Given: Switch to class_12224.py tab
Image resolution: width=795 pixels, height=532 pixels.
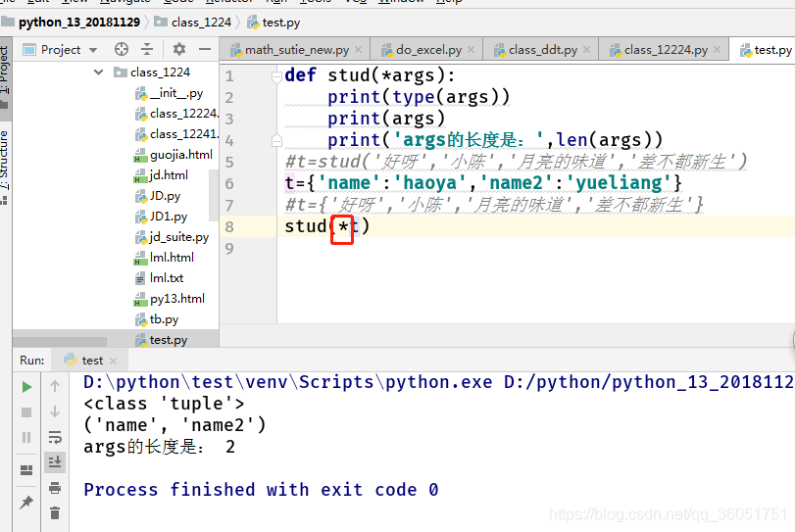Looking at the screenshot, I should coord(666,50).
